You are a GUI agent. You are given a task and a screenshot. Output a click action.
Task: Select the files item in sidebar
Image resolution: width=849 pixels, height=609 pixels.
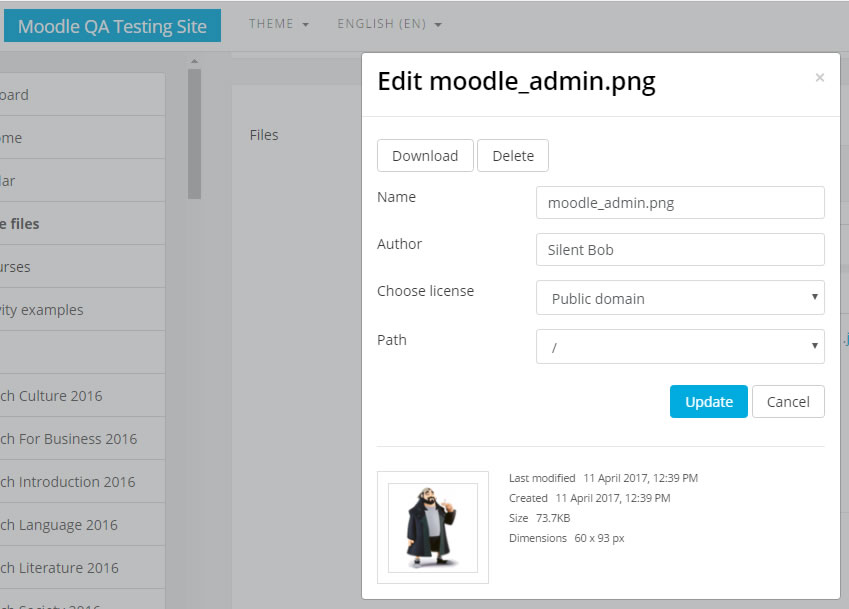(x=82, y=224)
